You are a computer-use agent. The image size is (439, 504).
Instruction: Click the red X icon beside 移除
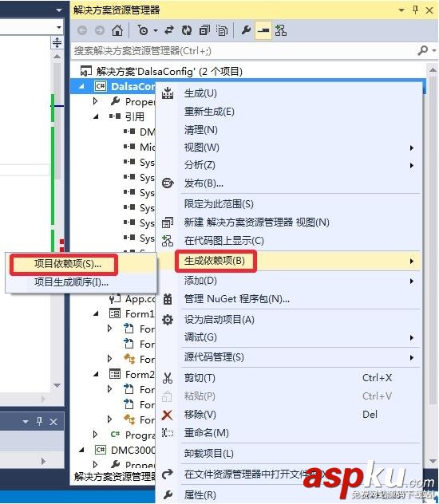pyautogui.click(x=168, y=415)
